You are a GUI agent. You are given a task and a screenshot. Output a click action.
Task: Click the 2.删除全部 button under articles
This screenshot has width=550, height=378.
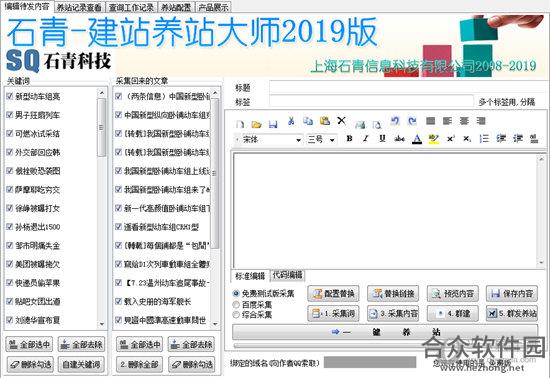click(139, 365)
